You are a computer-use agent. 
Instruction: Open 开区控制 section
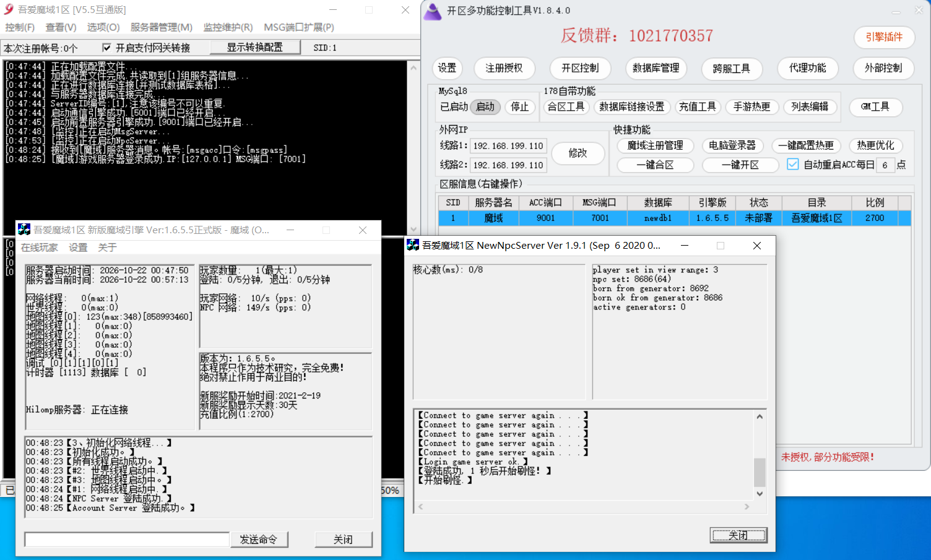click(580, 68)
